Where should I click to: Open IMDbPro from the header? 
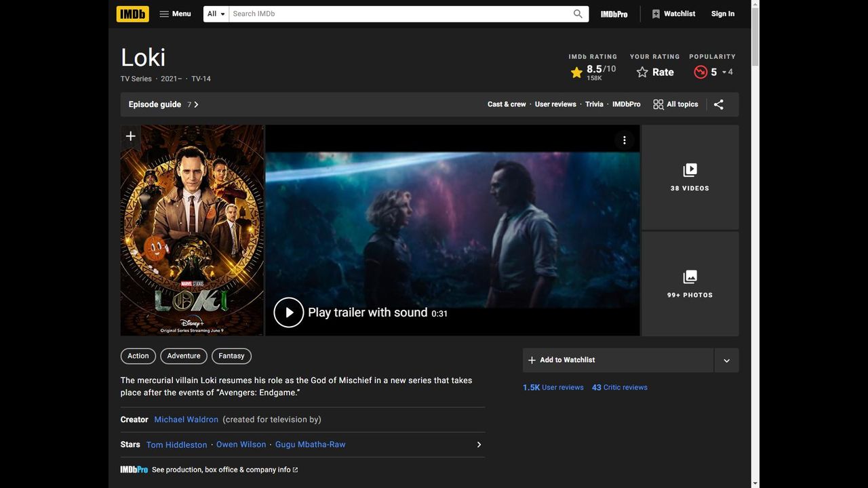coord(614,14)
